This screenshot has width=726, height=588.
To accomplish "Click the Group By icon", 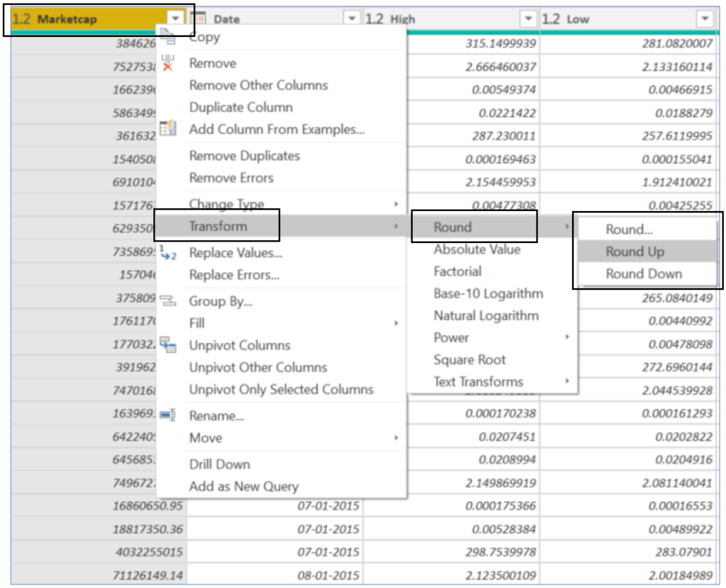I will 167,300.
